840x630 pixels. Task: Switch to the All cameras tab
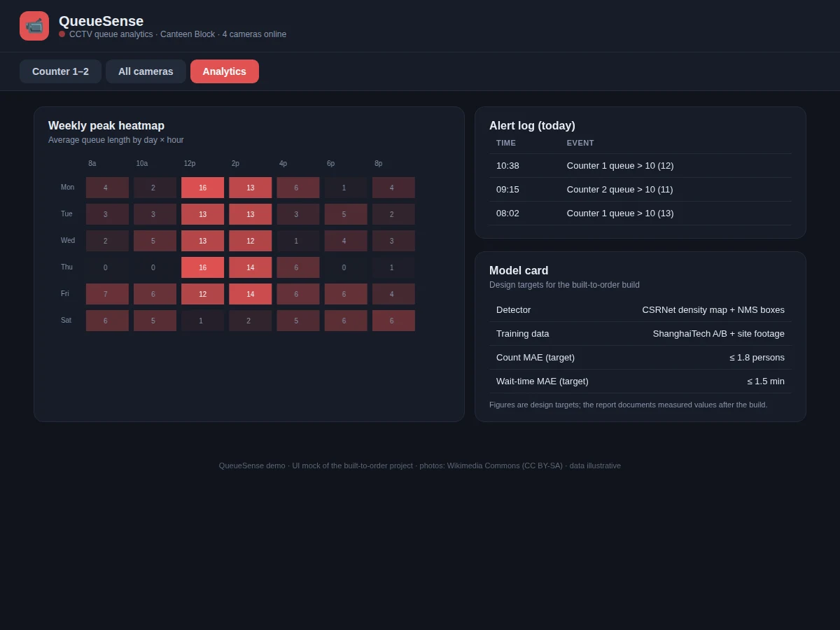146,71
